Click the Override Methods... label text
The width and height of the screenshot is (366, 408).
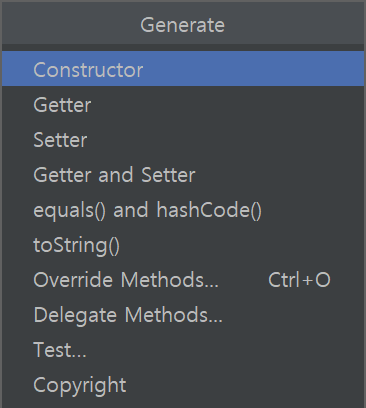126,279
